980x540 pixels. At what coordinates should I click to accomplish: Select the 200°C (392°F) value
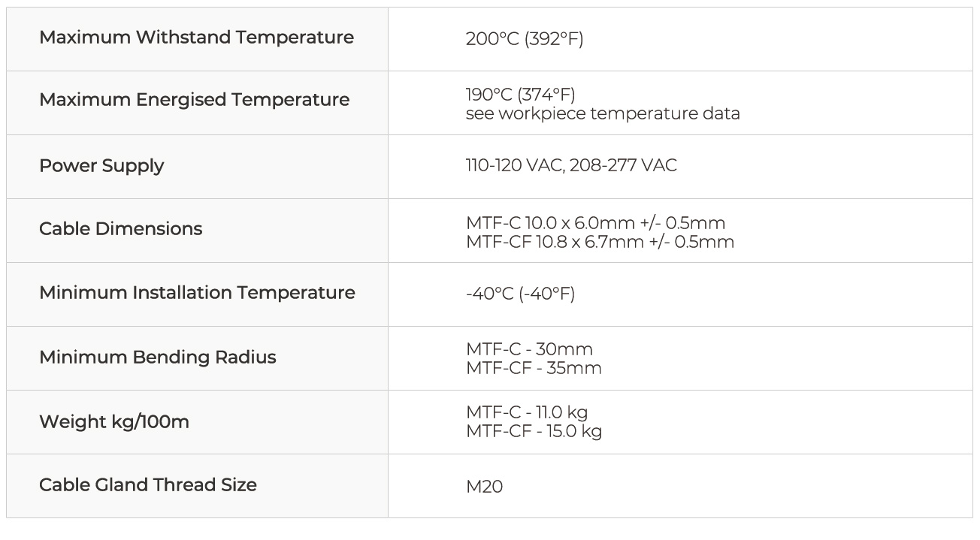tap(524, 39)
